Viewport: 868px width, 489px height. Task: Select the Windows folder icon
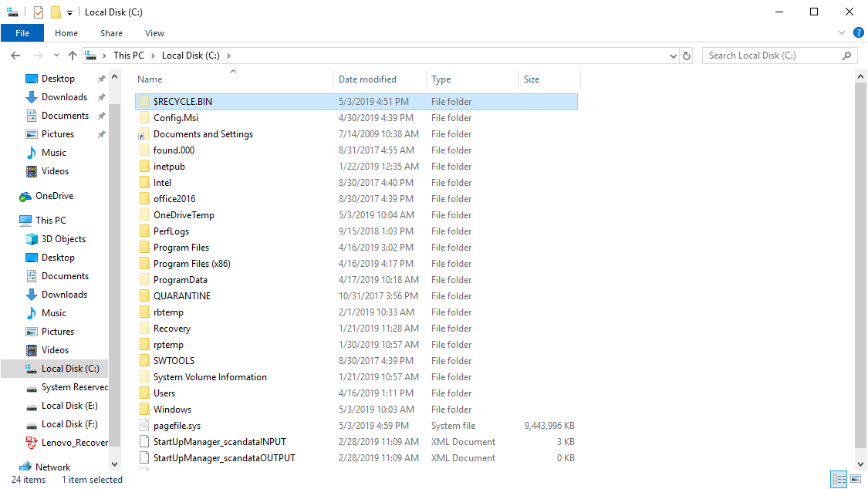click(144, 409)
